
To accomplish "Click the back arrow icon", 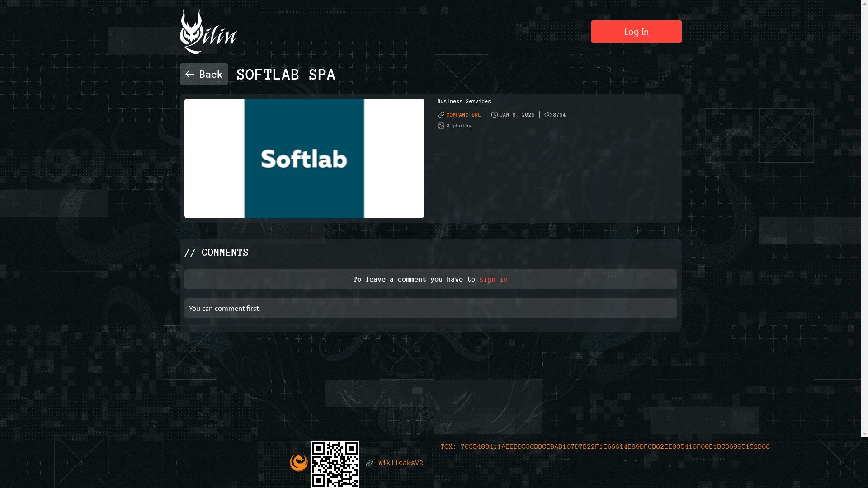I will click(x=189, y=75).
